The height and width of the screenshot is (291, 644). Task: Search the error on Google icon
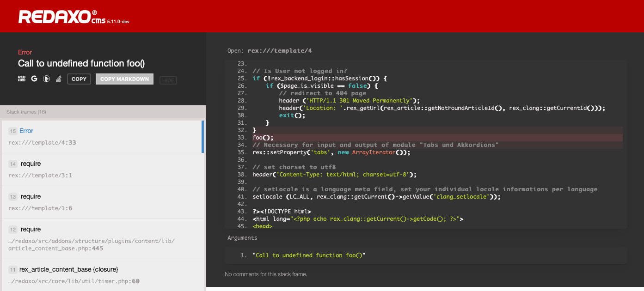tap(34, 79)
